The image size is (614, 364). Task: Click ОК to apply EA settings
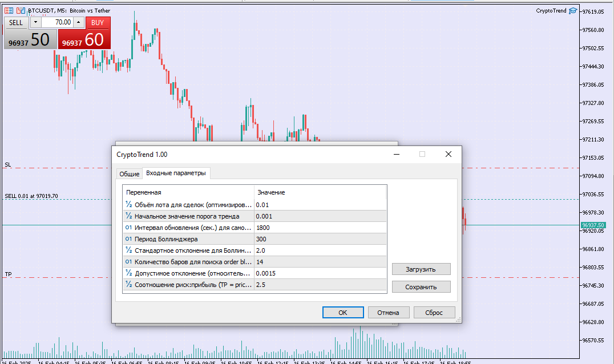(x=343, y=312)
